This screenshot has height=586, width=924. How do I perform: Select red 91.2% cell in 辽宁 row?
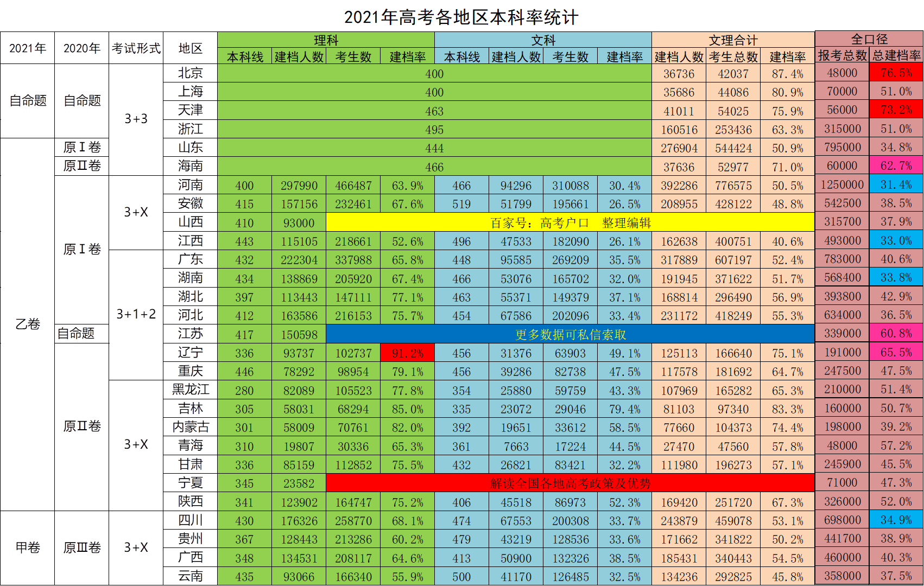[408, 353]
